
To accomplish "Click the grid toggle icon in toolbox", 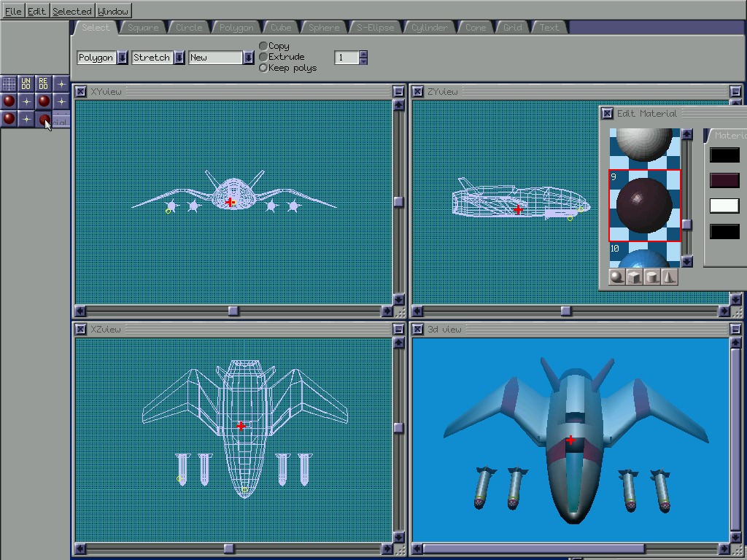I will (x=9, y=84).
